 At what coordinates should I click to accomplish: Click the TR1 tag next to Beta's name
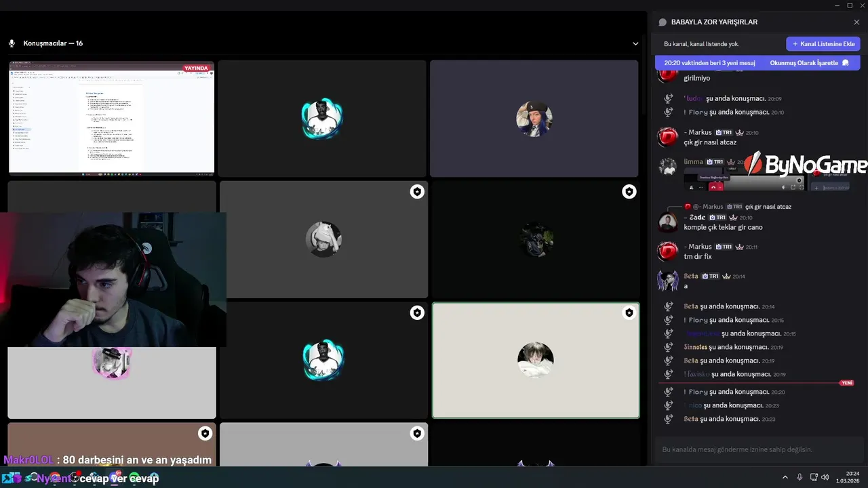tap(710, 277)
